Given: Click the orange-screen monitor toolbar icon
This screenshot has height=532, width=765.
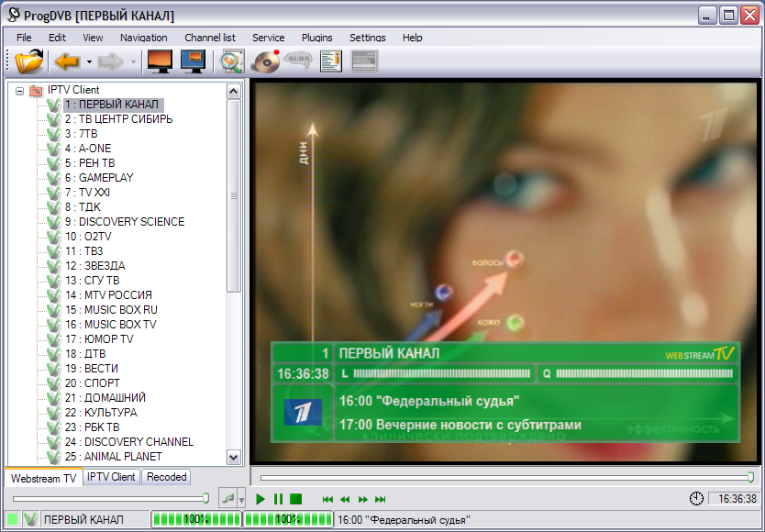Looking at the screenshot, I should (x=160, y=61).
